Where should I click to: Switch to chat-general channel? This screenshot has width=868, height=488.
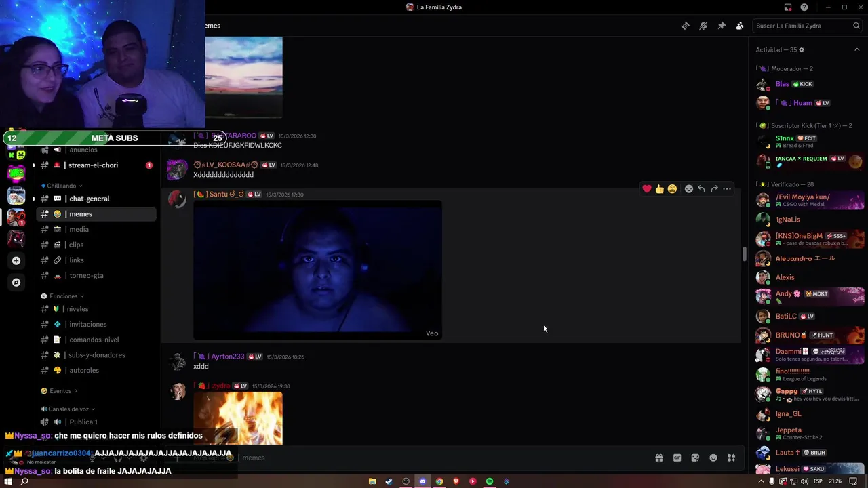[x=97, y=199]
